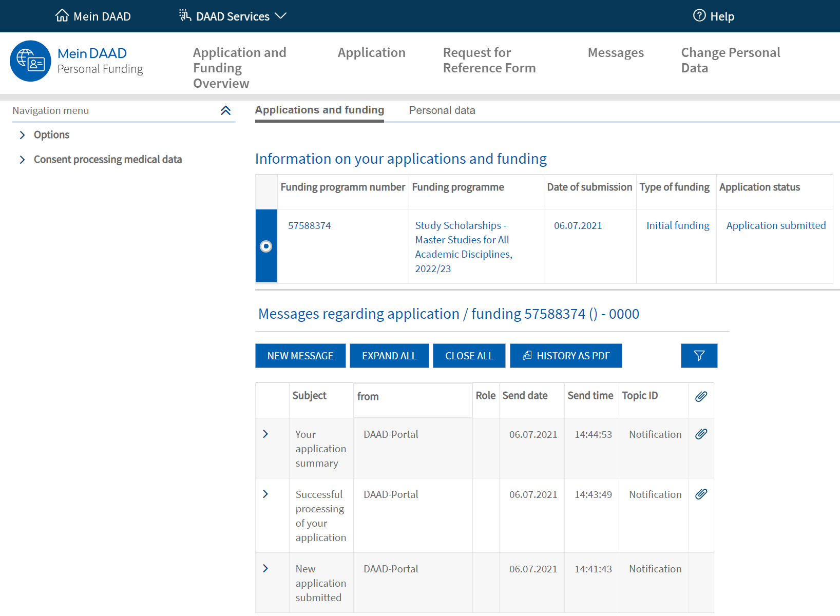This screenshot has height=616, width=840.
Task: Select the Applications and funding tab
Action: tap(319, 110)
